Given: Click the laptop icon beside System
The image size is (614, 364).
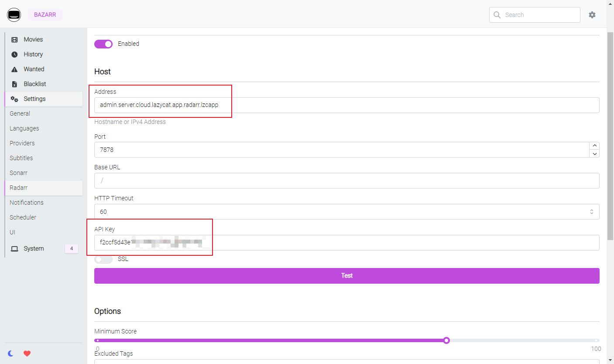Looking at the screenshot, I should tap(14, 249).
